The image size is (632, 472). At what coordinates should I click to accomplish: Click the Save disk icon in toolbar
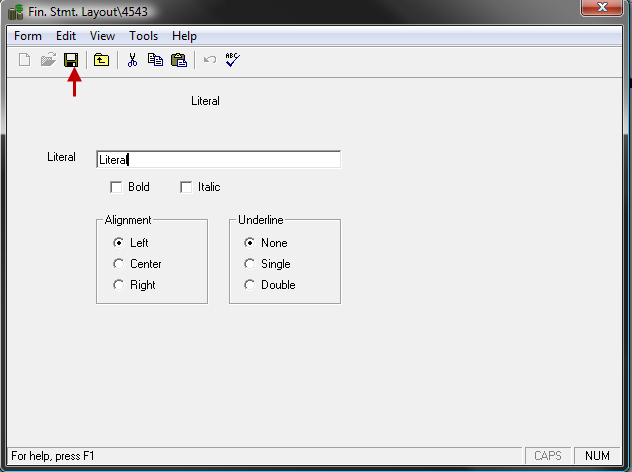[x=71, y=60]
